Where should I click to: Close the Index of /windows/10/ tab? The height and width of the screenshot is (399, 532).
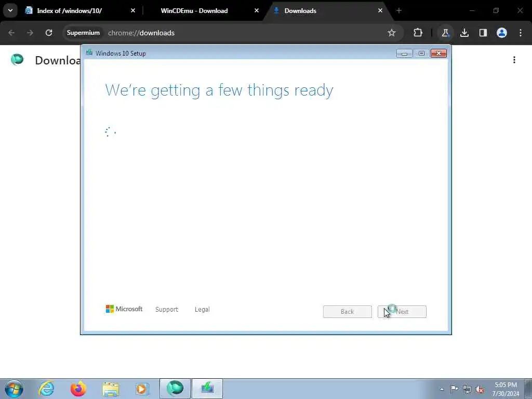pyautogui.click(x=133, y=10)
